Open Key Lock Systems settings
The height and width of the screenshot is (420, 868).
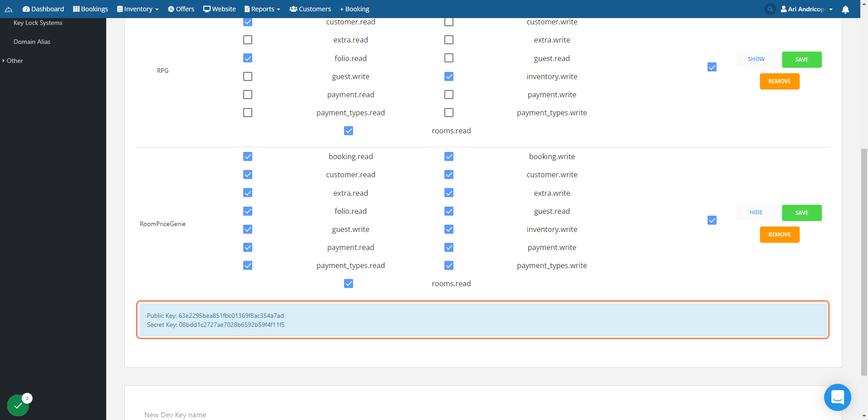click(x=38, y=23)
